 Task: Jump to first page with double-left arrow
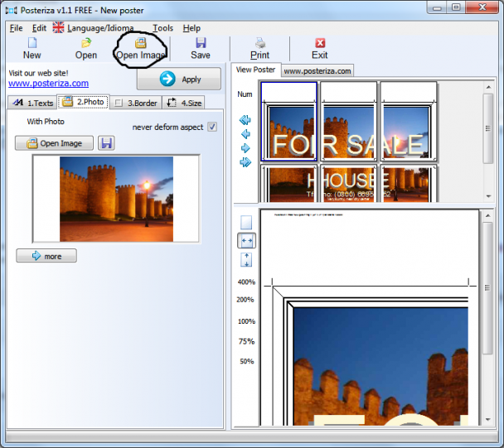pos(245,120)
